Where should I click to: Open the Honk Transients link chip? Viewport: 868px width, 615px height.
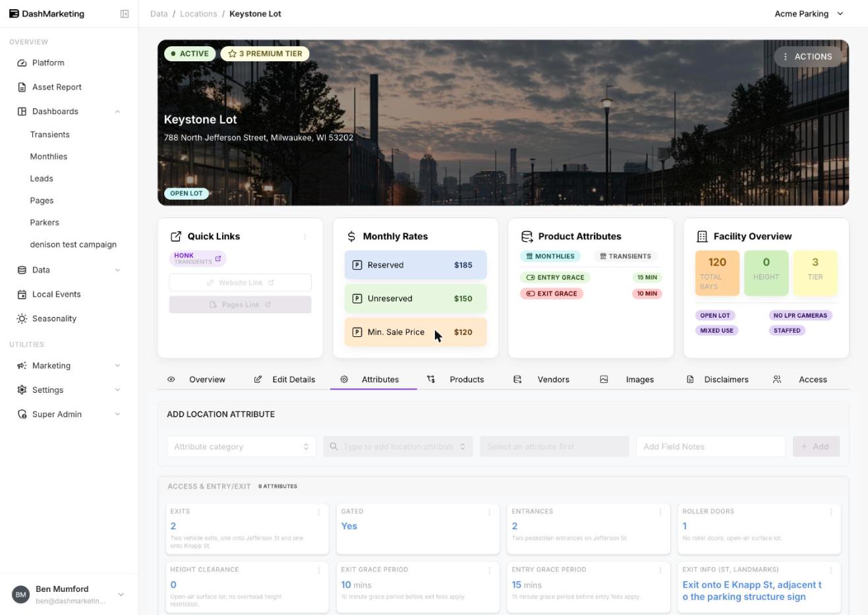point(198,258)
